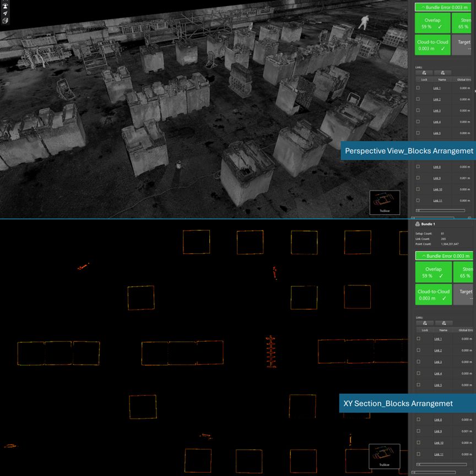Click the first Links icon button in lower panel
476x476 pixels.
click(x=425, y=323)
